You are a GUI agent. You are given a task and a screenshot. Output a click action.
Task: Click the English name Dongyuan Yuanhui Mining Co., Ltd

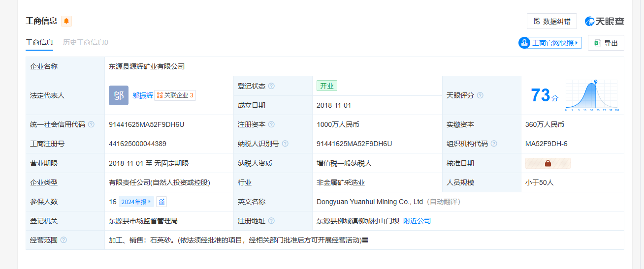(370, 202)
